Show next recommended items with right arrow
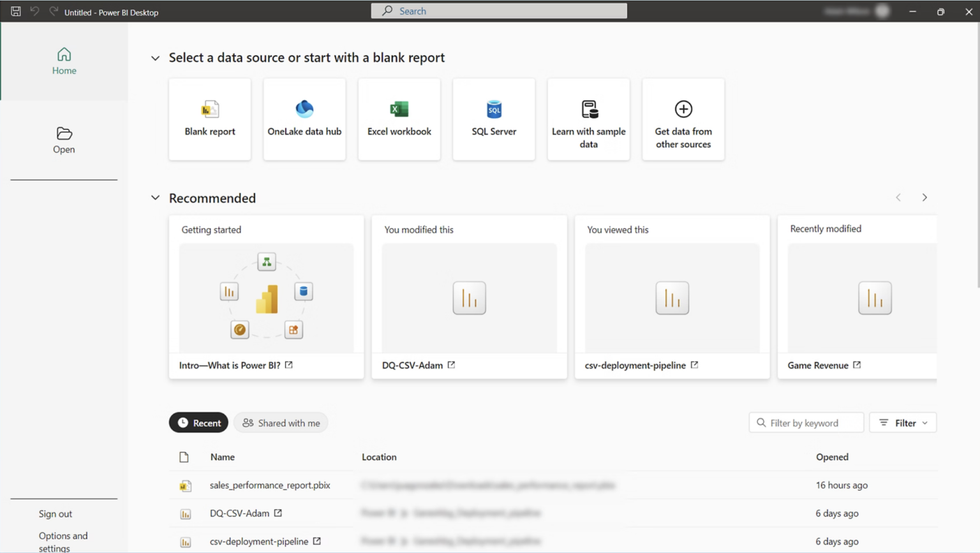 point(924,198)
